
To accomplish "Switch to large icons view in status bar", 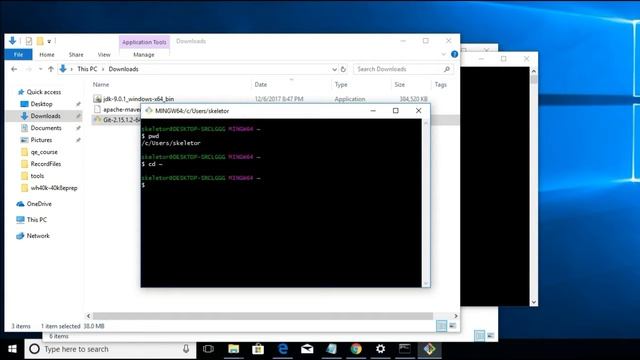I will click(x=452, y=326).
